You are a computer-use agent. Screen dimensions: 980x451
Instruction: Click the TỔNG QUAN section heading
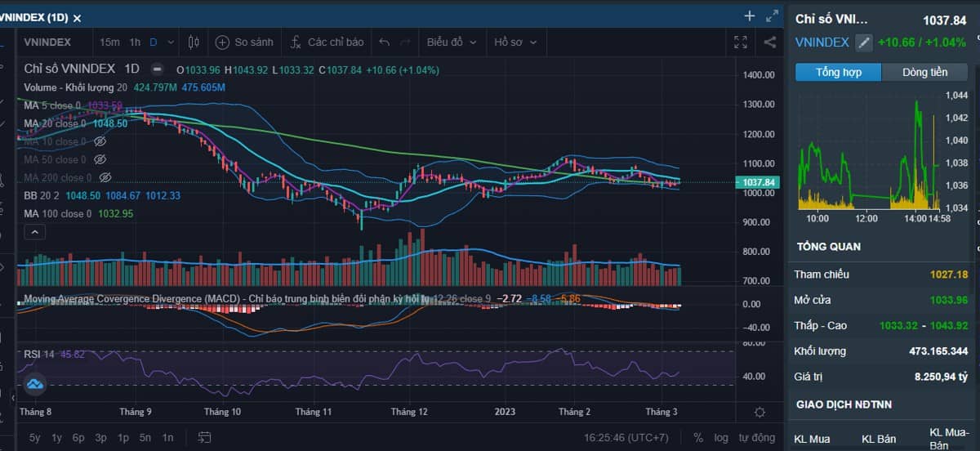click(x=829, y=246)
